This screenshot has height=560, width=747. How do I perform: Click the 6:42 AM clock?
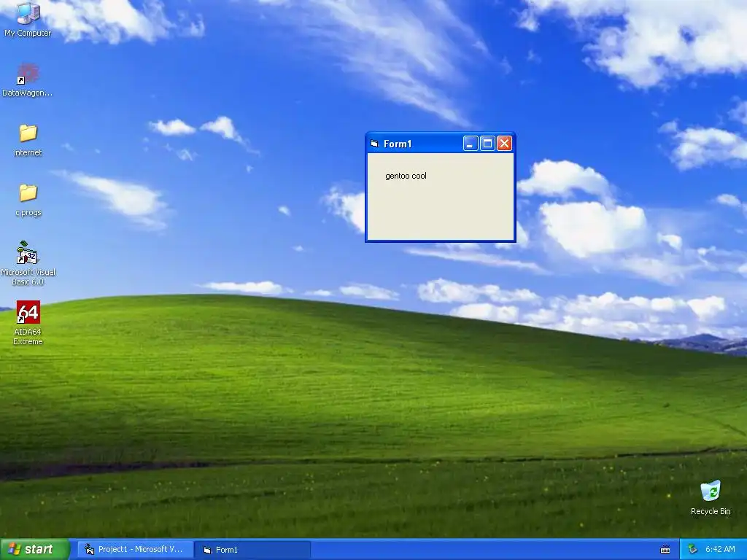point(720,550)
